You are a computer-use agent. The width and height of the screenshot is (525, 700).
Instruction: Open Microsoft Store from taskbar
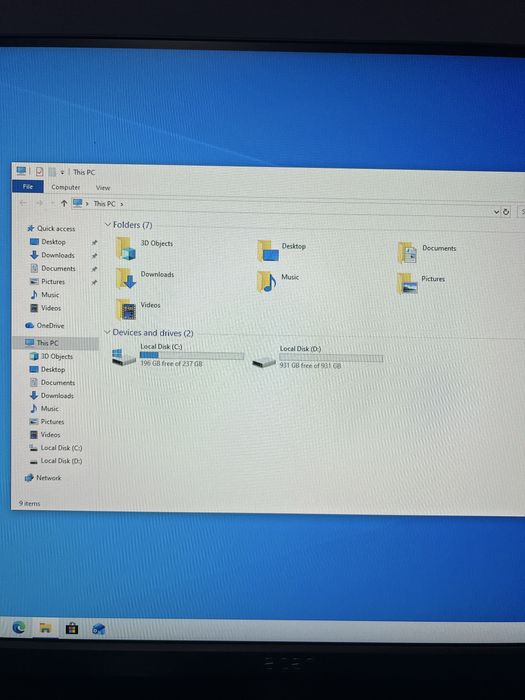pos(71,629)
